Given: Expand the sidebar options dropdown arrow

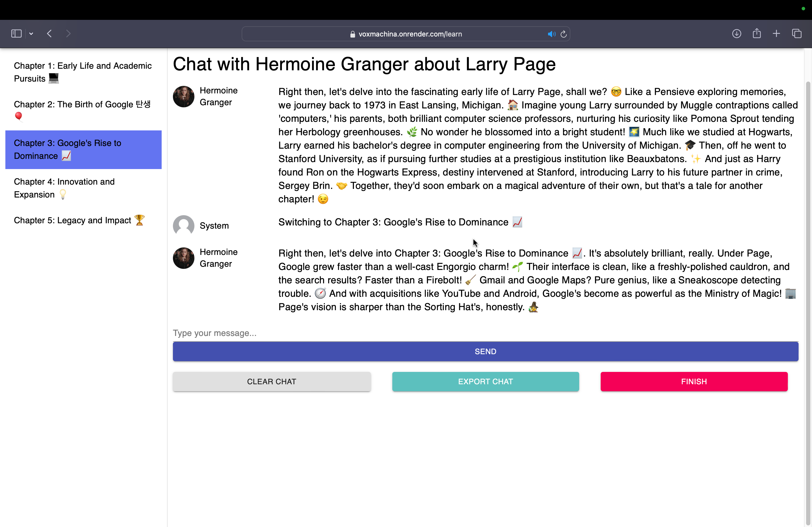Looking at the screenshot, I should (31, 33).
